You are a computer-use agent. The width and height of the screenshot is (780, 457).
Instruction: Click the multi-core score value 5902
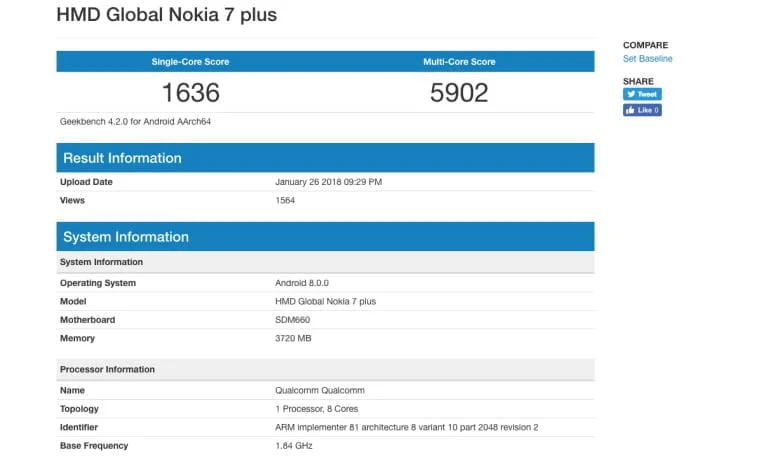pos(459,93)
